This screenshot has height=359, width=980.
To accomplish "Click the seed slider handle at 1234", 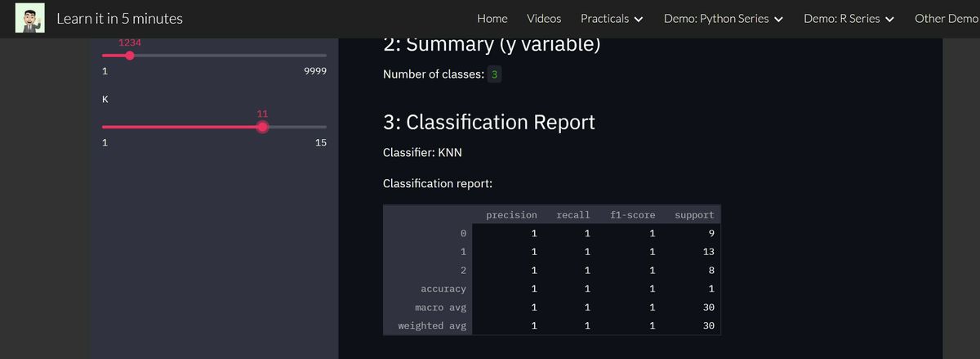I will [x=130, y=56].
